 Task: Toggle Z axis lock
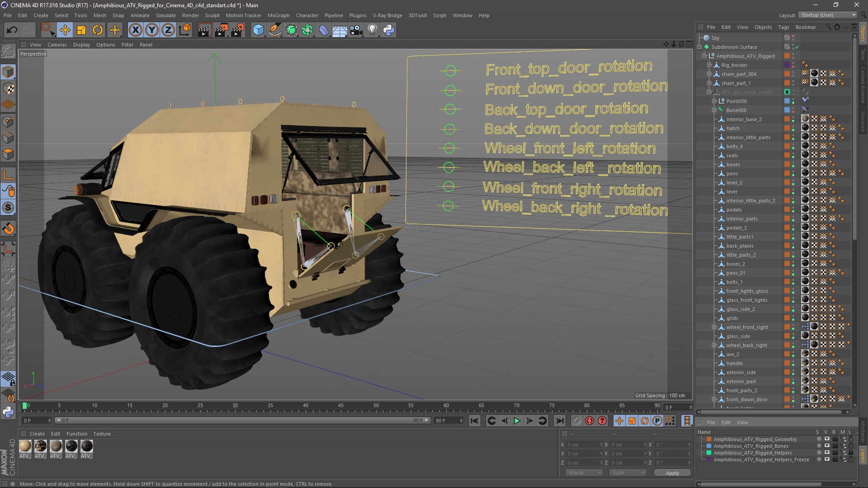point(168,30)
